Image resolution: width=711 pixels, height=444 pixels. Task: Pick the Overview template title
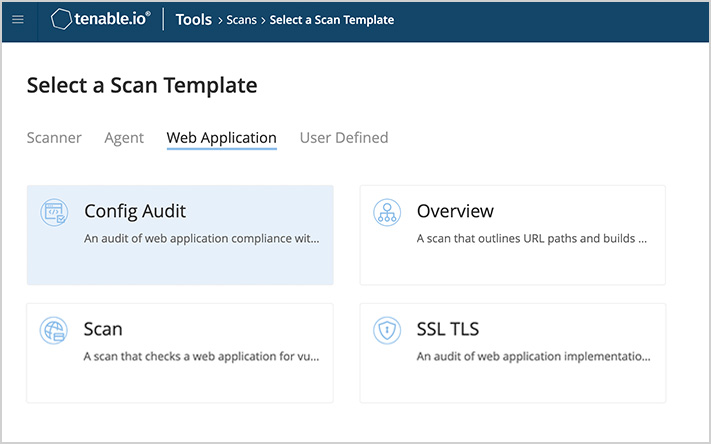(455, 211)
